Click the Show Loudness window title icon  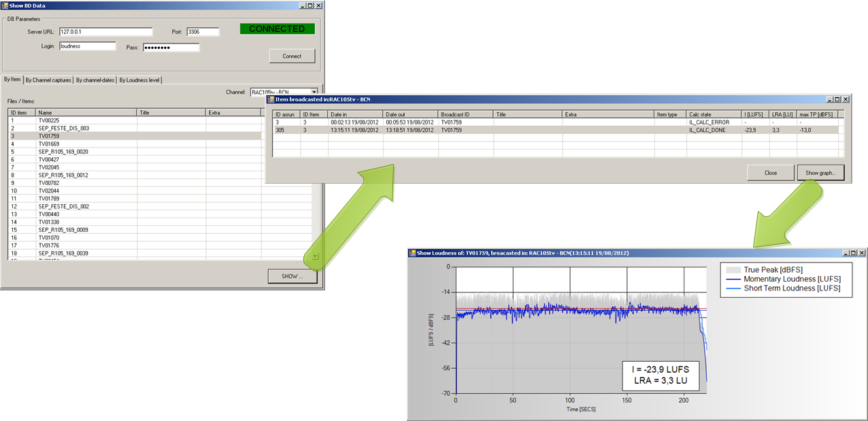tap(412, 253)
